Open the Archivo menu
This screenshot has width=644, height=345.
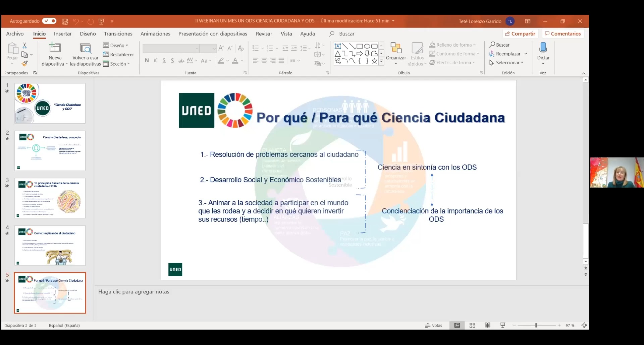[x=15, y=33]
